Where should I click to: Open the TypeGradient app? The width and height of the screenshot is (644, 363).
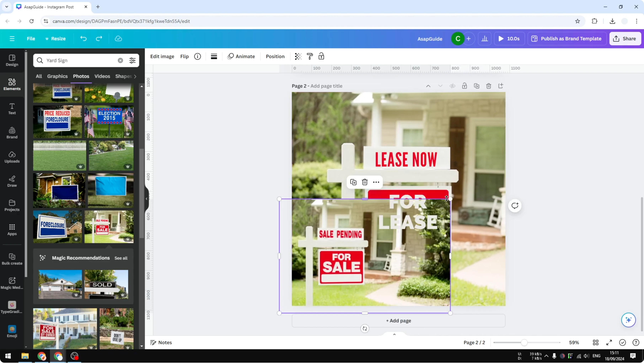[x=12, y=307]
